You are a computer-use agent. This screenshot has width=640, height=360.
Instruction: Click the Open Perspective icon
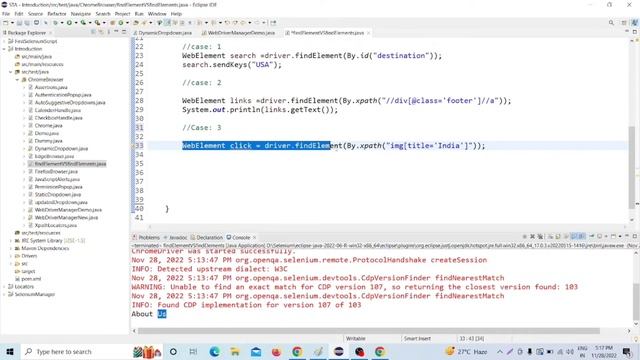click(x=624, y=23)
